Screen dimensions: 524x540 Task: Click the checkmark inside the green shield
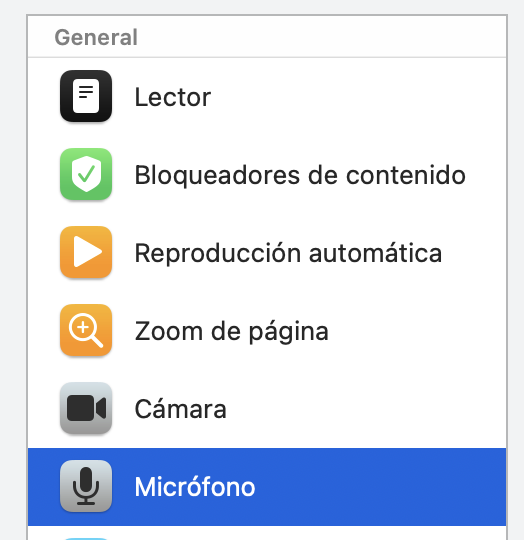click(x=86, y=174)
